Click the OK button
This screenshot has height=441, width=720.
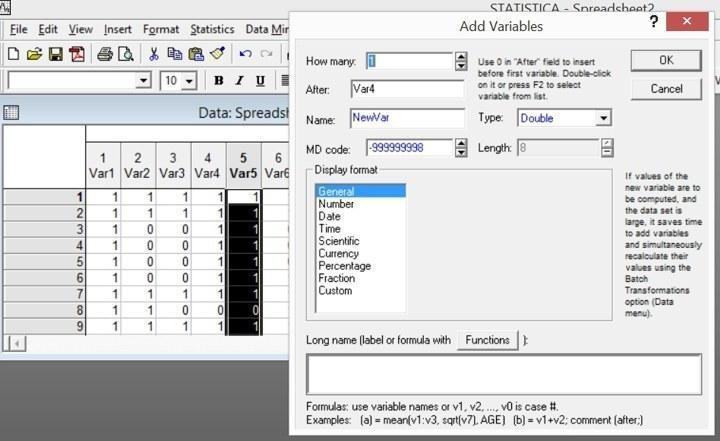[666, 60]
